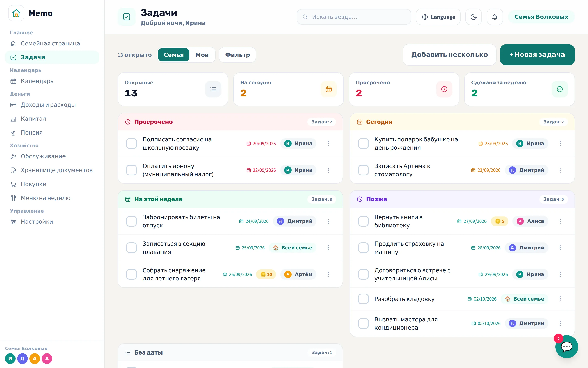Viewport: 588px width, 368px height.
Task: Tick Записать Артёма к стоматологу checkbox
Action: tap(363, 170)
